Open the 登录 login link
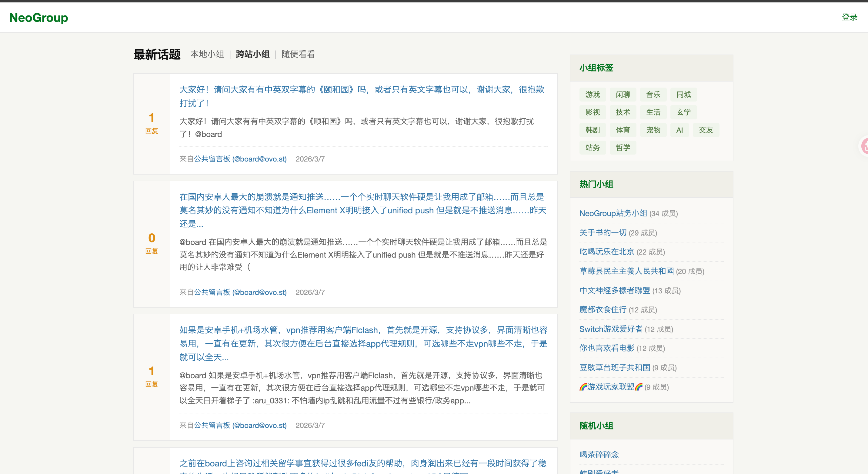This screenshot has height=474, width=868. click(849, 17)
